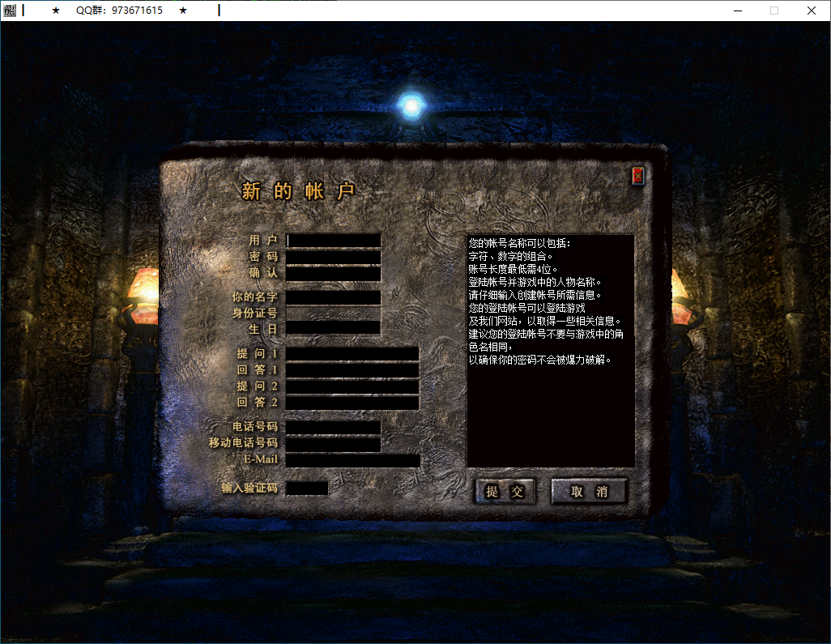Click the game application icon in the title bar
This screenshot has height=644, width=831.
(11, 11)
